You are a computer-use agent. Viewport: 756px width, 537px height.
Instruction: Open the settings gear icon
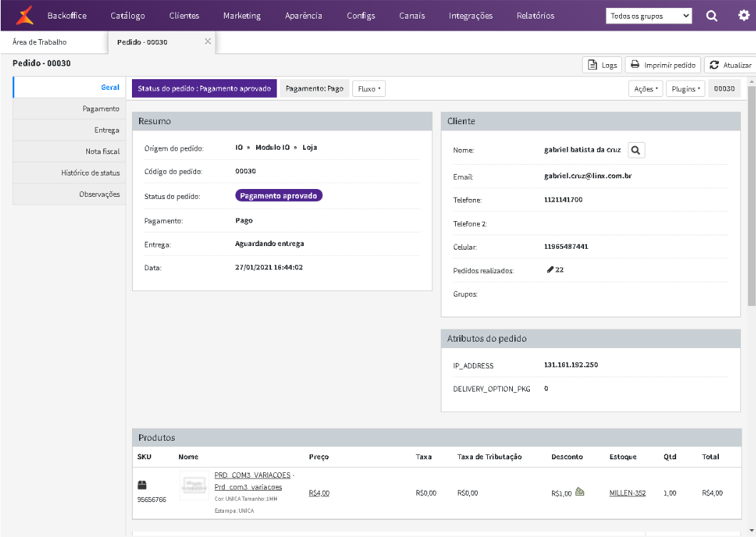click(743, 15)
